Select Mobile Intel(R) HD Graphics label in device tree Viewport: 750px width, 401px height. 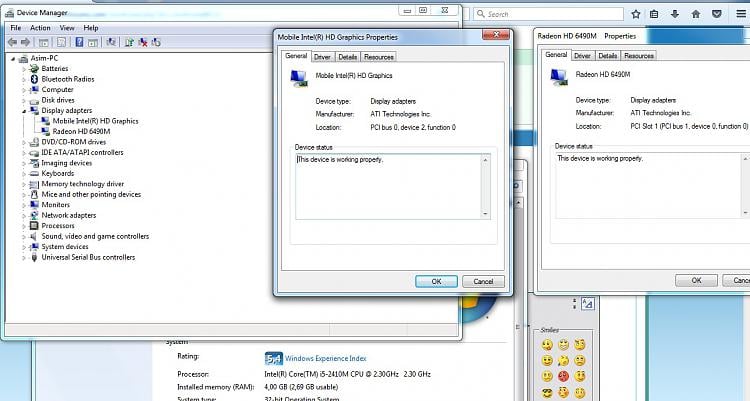click(95, 121)
